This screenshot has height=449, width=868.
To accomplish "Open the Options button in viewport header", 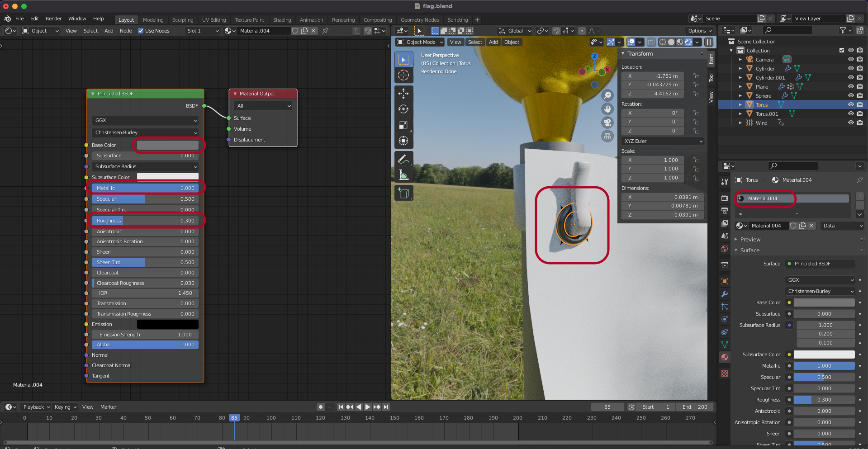I will [x=700, y=31].
